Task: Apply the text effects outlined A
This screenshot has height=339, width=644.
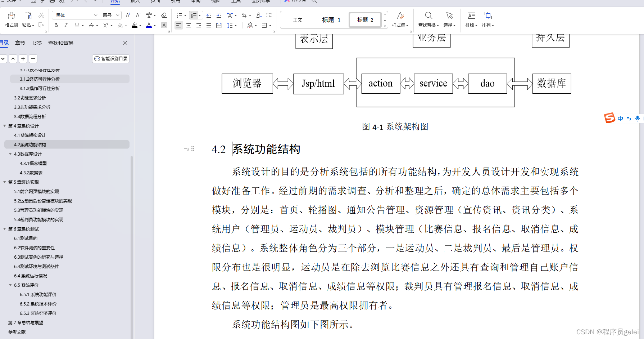Action: click(x=120, y=25)
